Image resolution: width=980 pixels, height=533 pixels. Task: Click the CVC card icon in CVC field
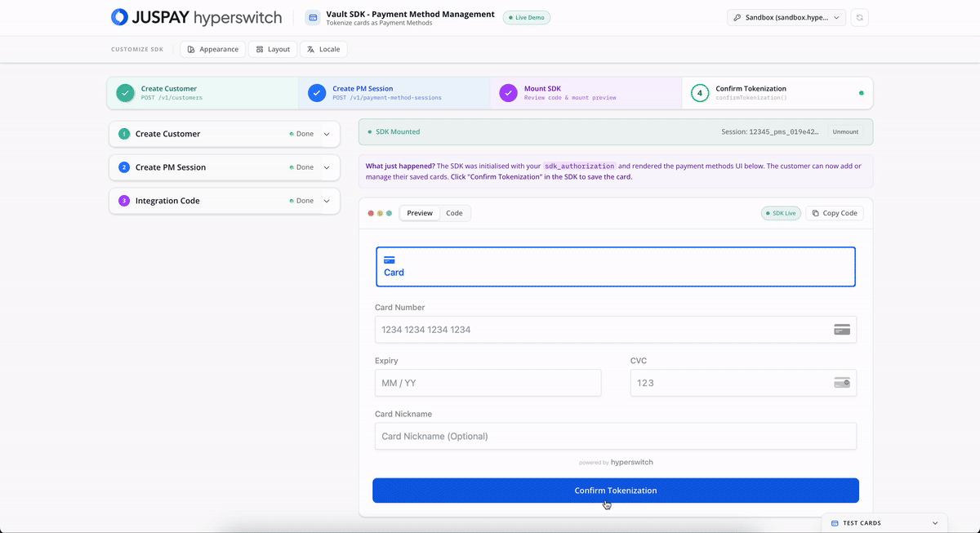[842, 383]
